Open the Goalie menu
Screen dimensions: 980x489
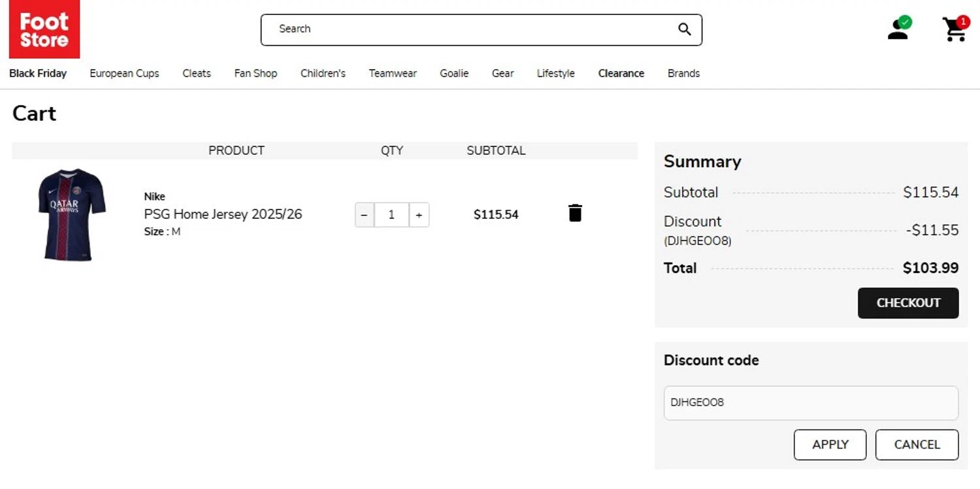point(454,73)
